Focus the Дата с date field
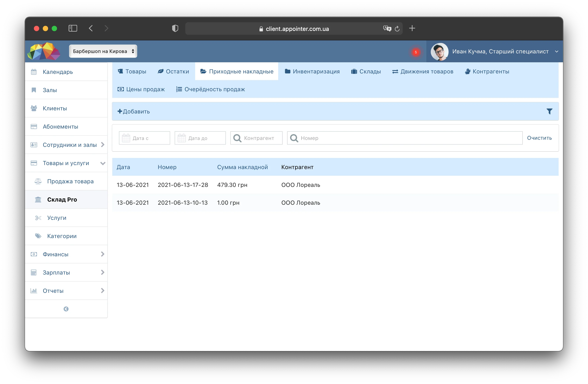The width and height of the screenshot is (588, 384). (x=145, y=138)
